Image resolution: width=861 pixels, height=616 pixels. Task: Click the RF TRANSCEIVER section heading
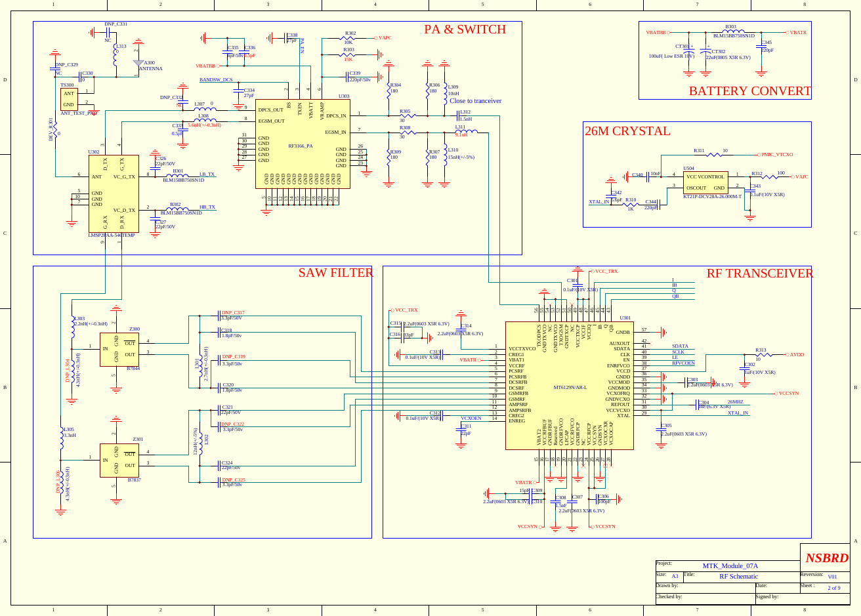tap(761, 274)
